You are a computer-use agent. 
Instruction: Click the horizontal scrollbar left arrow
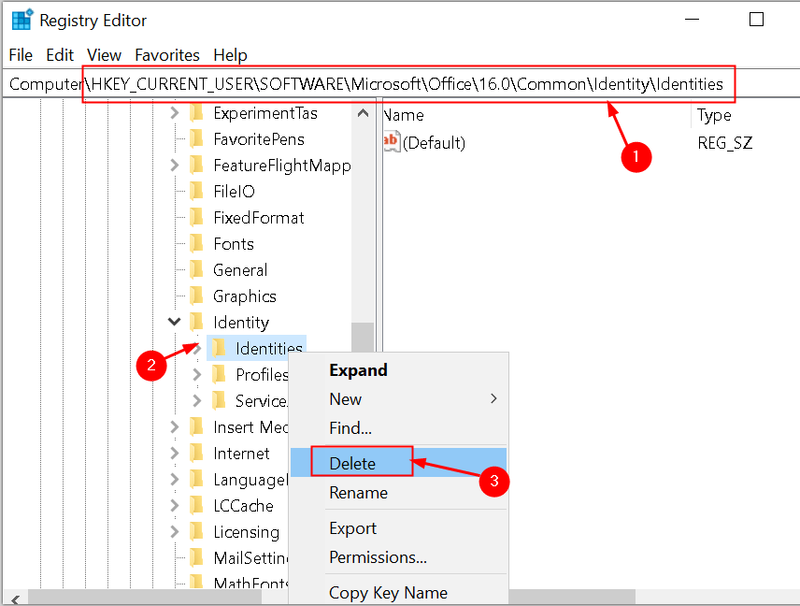coord(15,598)
